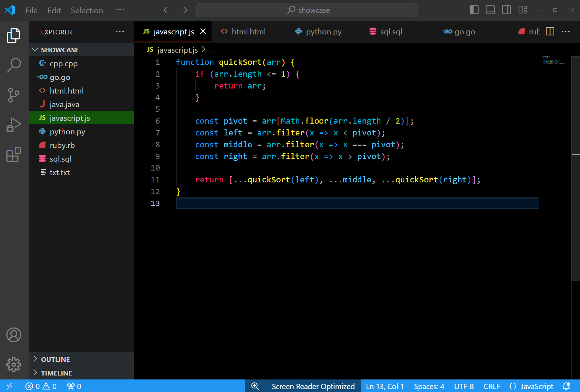Open cpp.cpp in Explorer
Screen dimensions: 580x392
(x=81, y=63)
